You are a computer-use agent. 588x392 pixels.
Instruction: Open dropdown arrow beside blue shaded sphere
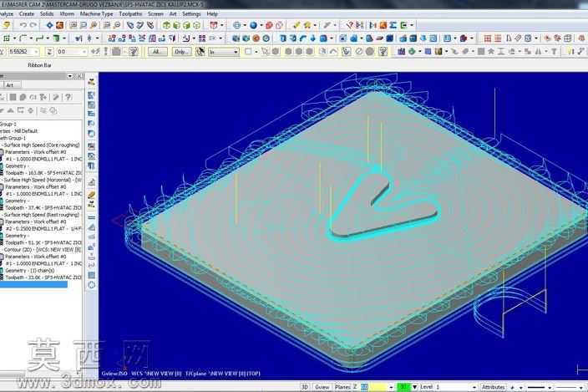pos(261,25)
